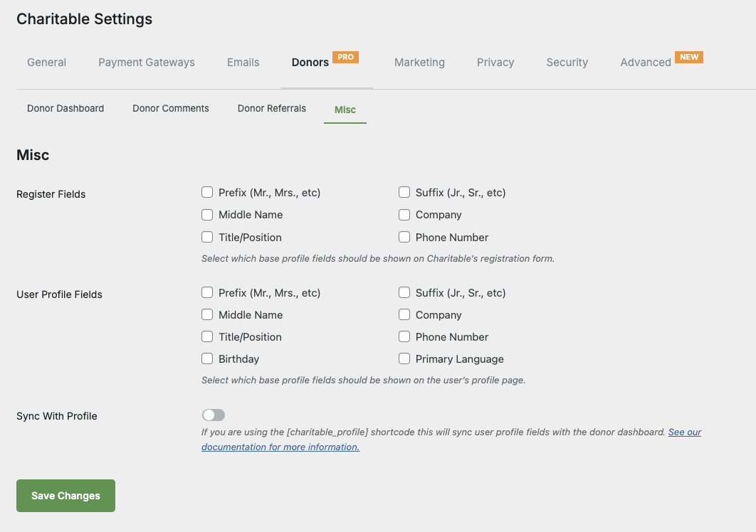Viewport: 756px width, 532px height.
Task: Check the Primary Language checkbox
Action: click(404, 358)
